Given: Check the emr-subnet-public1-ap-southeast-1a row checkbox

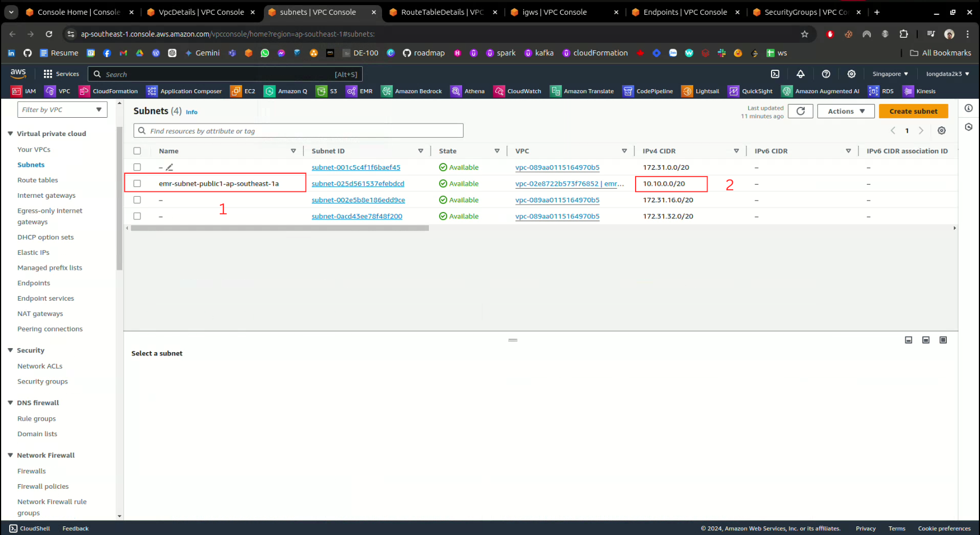Looking at the screenshot, I should click(137, 183).
